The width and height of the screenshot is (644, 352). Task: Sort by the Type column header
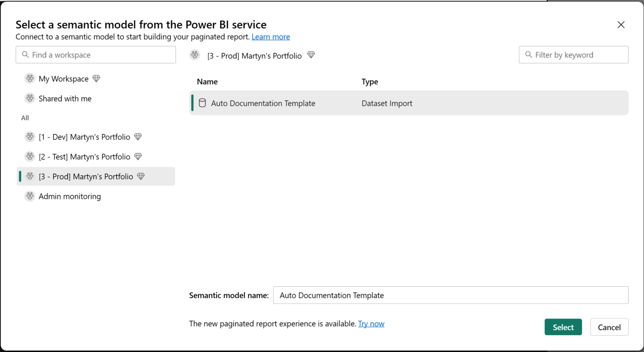370,82
